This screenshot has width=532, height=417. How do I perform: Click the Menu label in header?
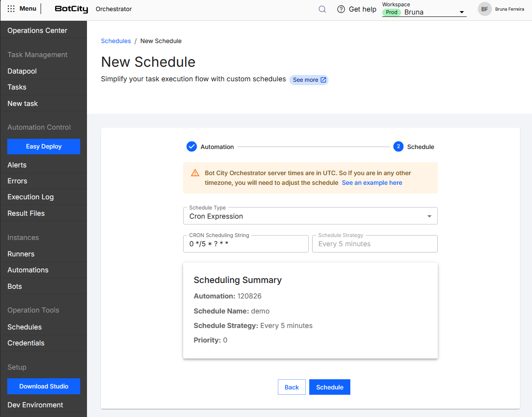point(28,9)
